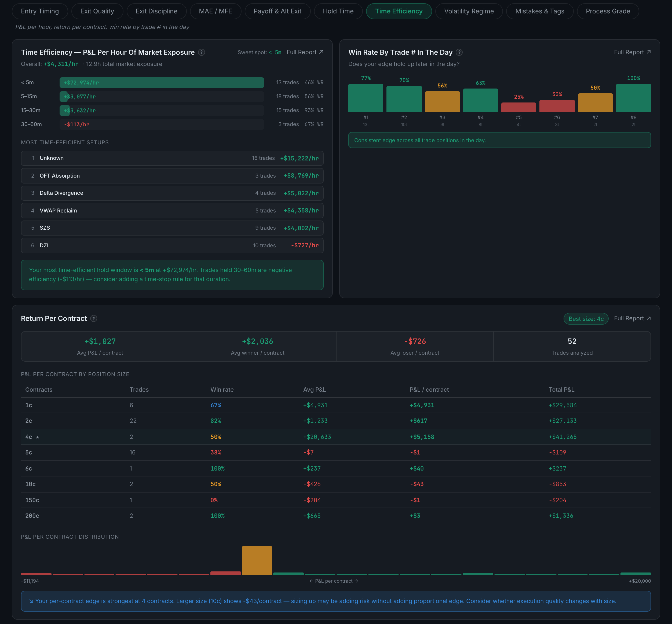Click the tallest orange distribution bar
This screenshot has height=624, width=672.
click(x=257, y=560)
